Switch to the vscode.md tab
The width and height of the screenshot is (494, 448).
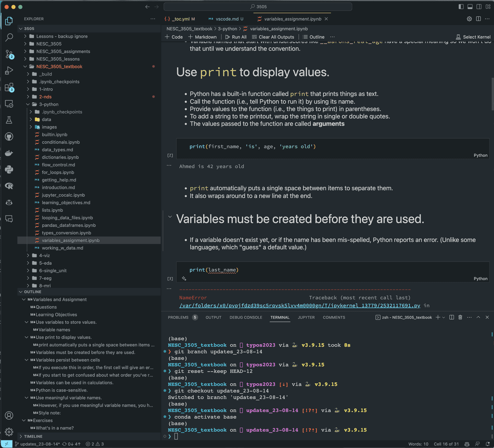click(227, 19)
